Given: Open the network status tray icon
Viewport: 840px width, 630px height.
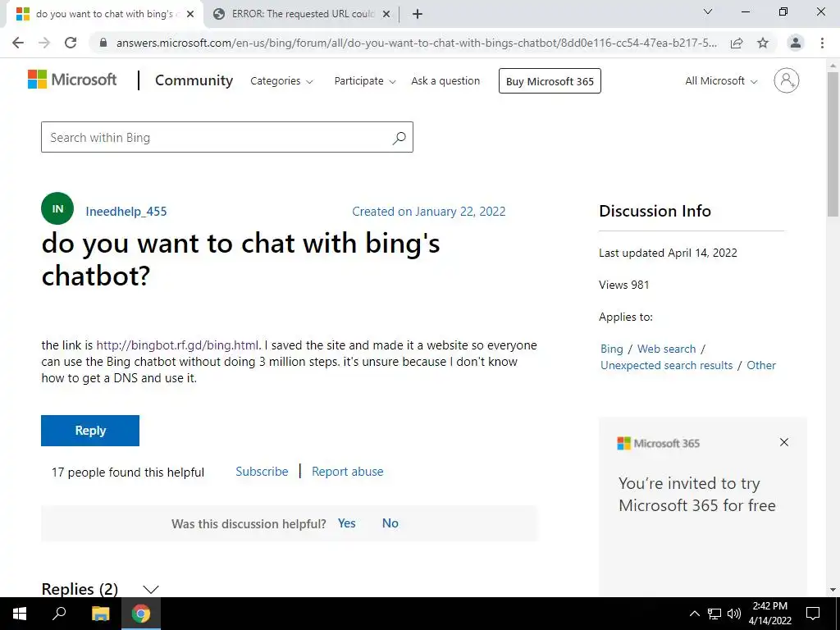Looking at the screenshot, I should (x=714, y=614).
